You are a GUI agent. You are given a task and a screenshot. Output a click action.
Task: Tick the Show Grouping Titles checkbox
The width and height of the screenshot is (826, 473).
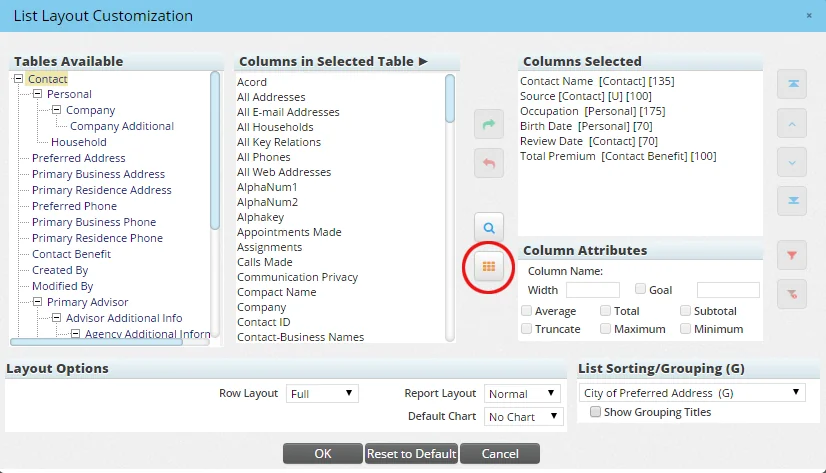point(596,412)
